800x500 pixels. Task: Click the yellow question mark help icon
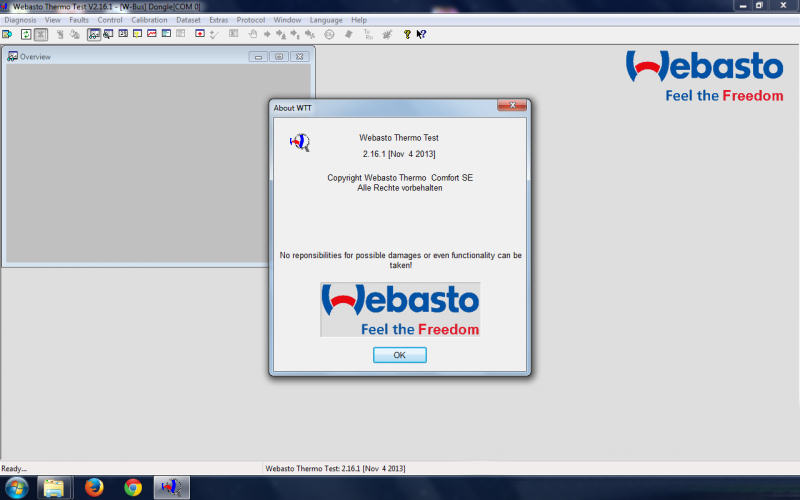coord(407,33)
